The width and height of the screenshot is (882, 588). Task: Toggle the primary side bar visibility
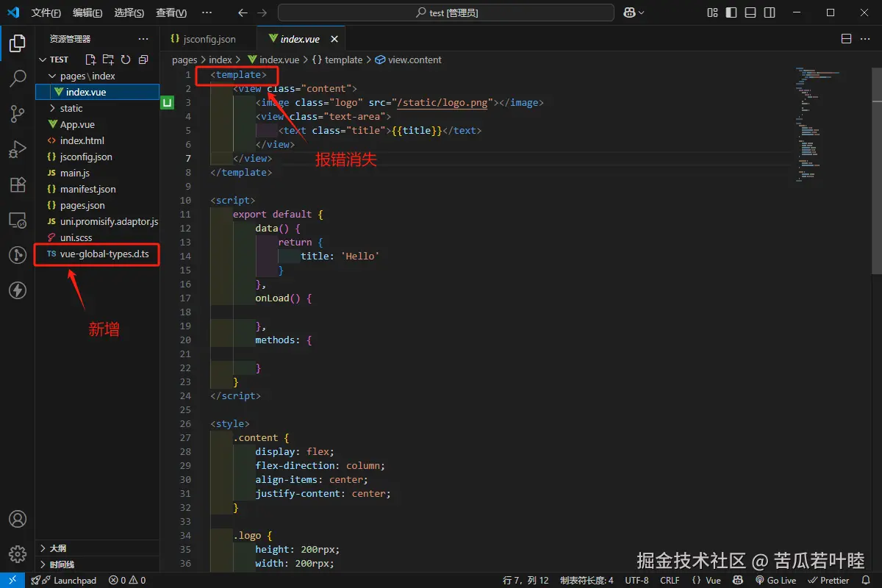[731, 12]
